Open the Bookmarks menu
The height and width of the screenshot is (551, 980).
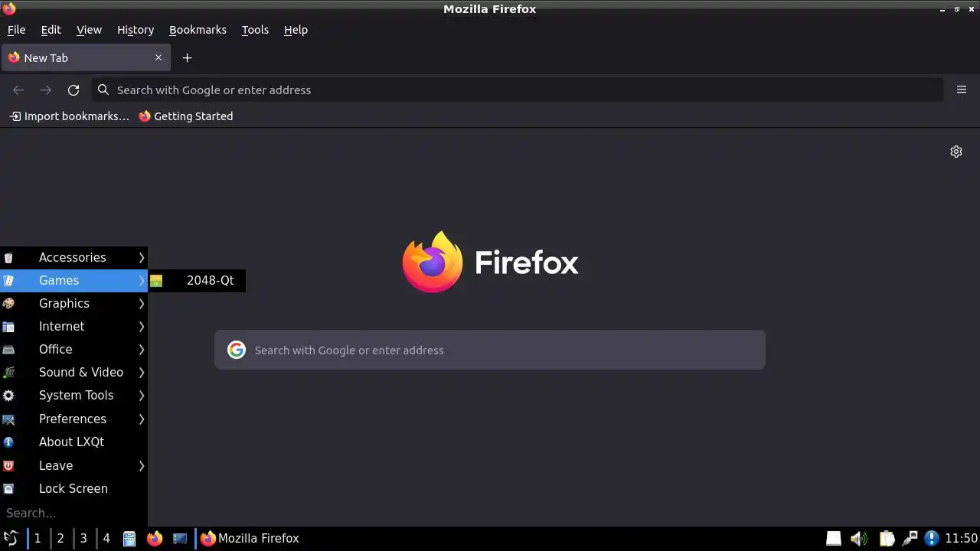coord(198,30)
